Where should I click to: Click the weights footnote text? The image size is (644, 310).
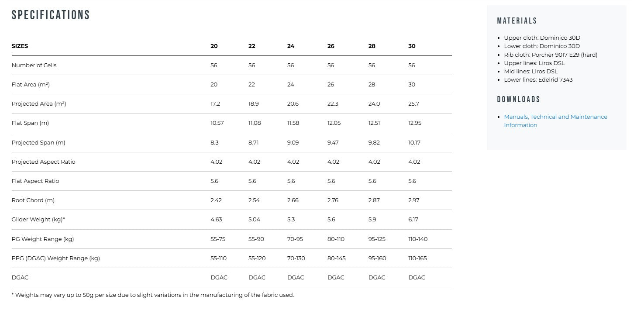pyautogui.click(x=152, y=295)
